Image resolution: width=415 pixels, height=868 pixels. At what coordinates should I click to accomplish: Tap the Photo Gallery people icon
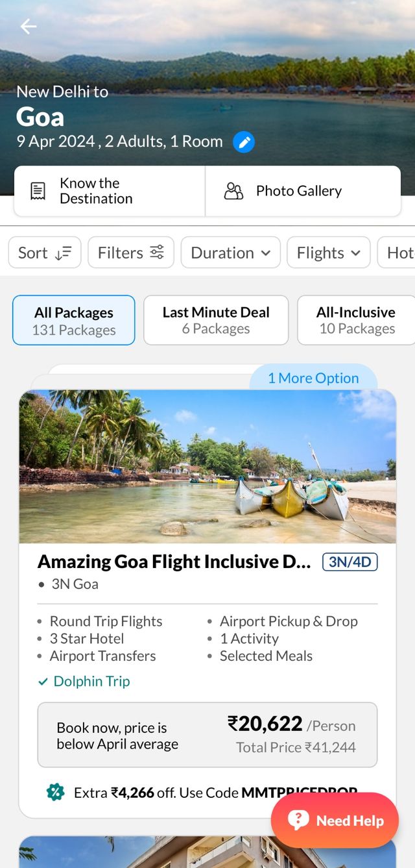click(x=233, y=191)
